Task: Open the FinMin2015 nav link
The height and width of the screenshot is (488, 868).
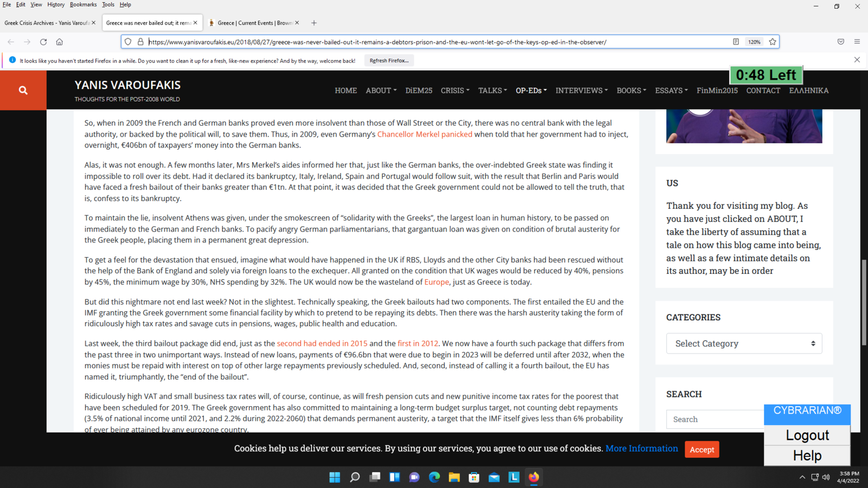Action: (x=717, y=91)
